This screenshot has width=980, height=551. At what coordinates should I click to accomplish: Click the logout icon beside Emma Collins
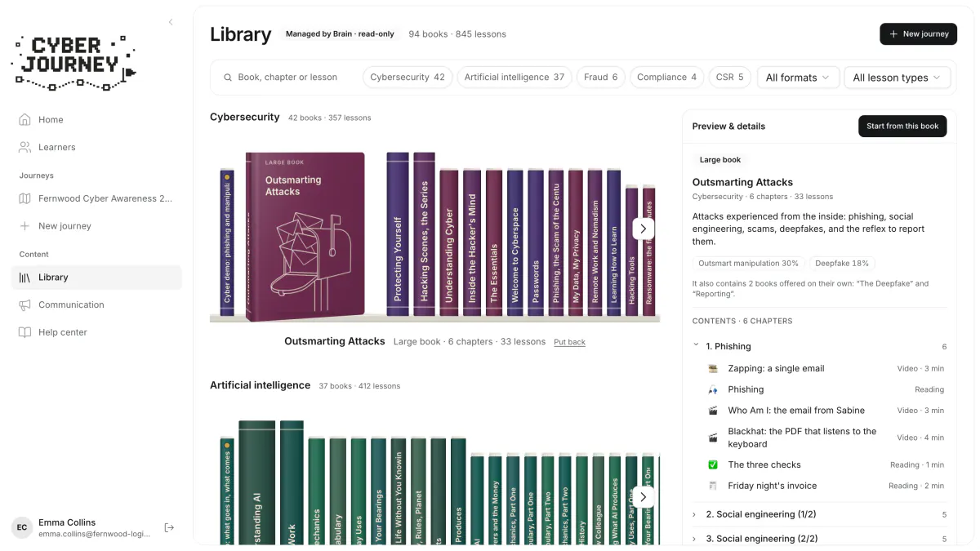pos(169,528)
